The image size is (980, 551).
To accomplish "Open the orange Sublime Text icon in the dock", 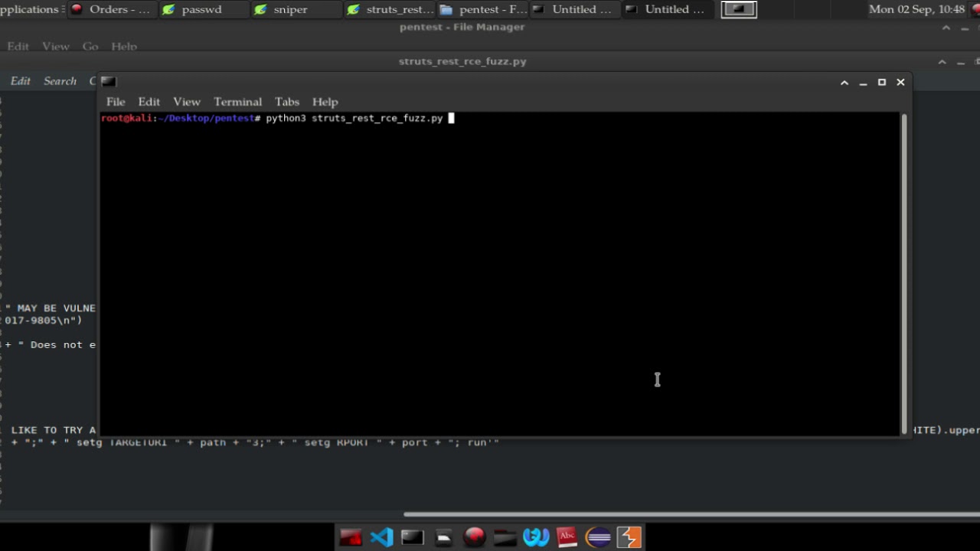I will tap(629, 537).
